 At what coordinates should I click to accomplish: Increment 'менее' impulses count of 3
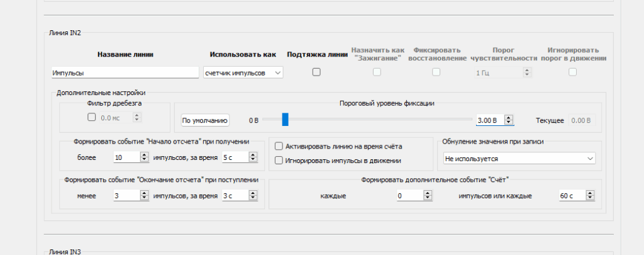point(144,193)
